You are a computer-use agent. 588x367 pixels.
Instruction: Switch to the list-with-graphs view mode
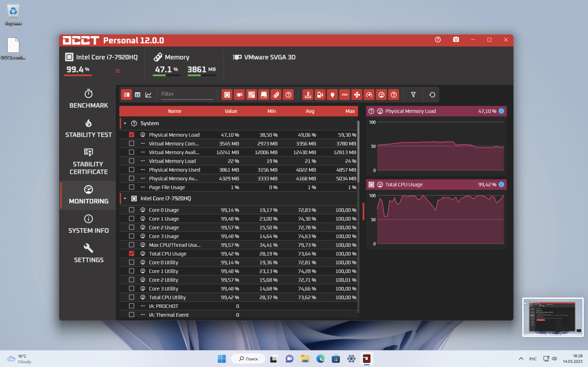coord(126,95)
